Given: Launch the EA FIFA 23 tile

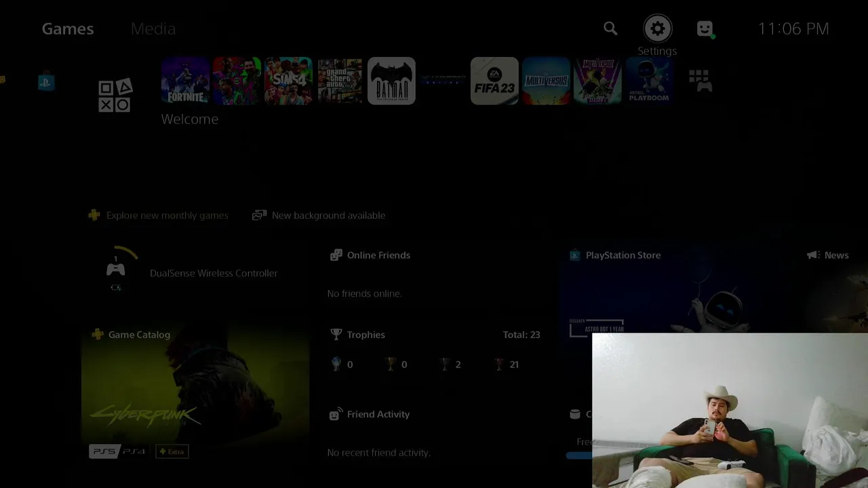Looking at the screenshot, I should (x=494, y=81).
